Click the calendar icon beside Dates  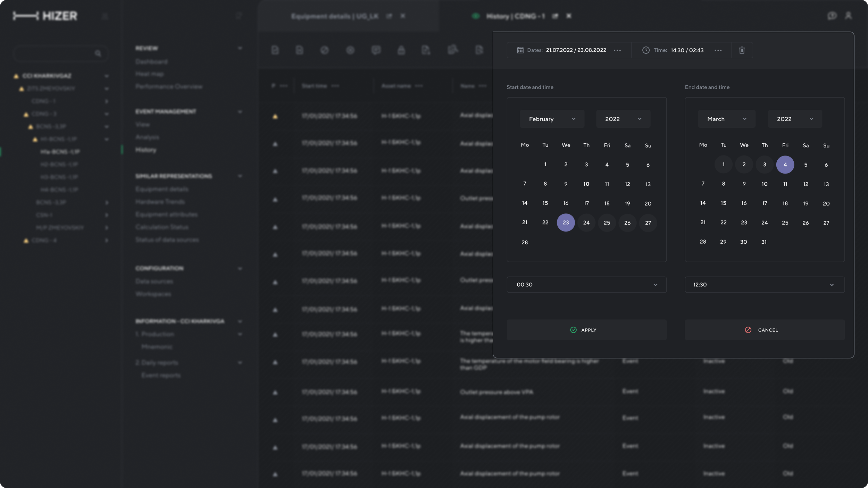520,50
